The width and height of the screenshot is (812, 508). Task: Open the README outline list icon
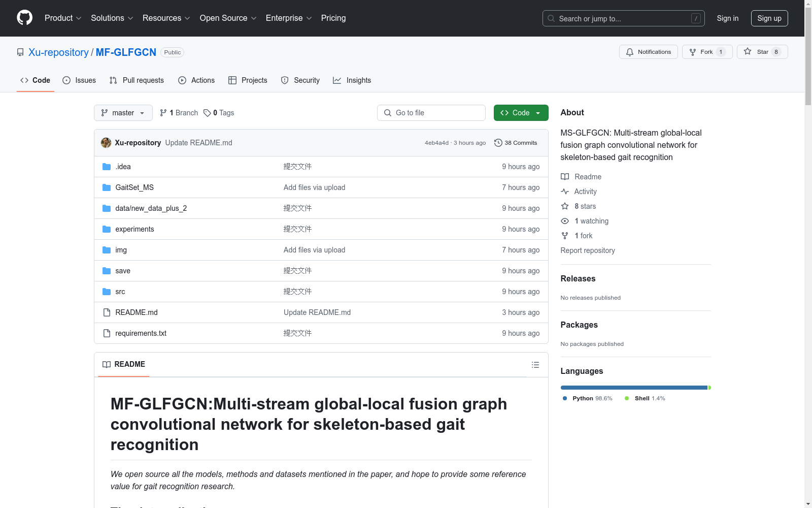point(535,365)
